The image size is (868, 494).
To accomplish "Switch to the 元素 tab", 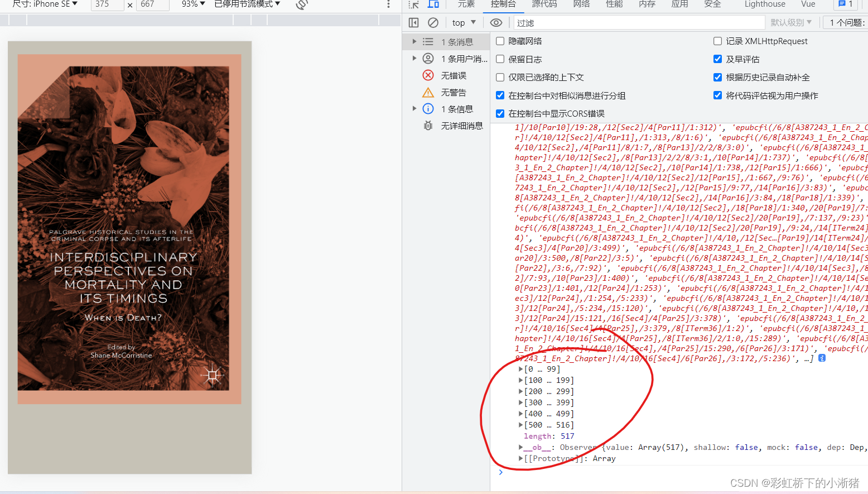I will 466,4.
